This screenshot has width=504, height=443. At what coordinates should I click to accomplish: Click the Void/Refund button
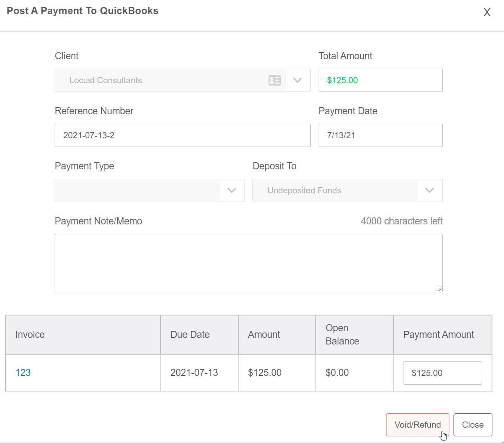(x=418, y=425)
